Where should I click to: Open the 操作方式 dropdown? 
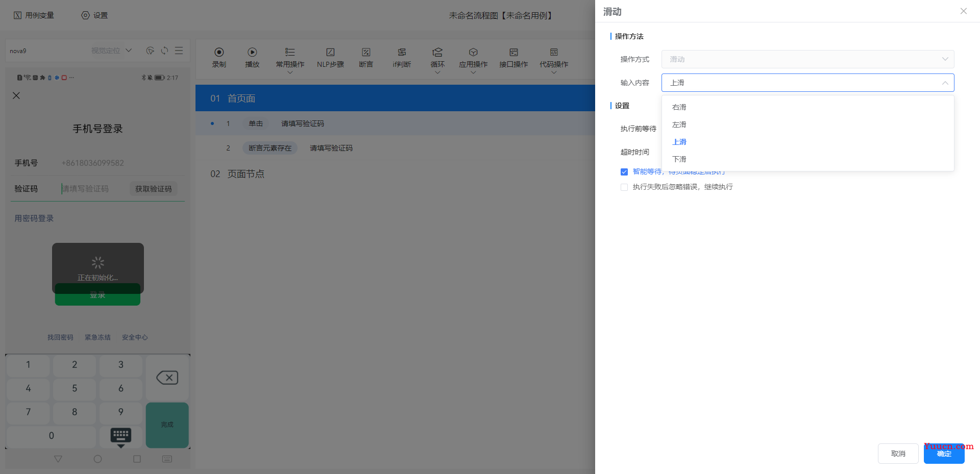pyautogui.click(x=808, y=59)
